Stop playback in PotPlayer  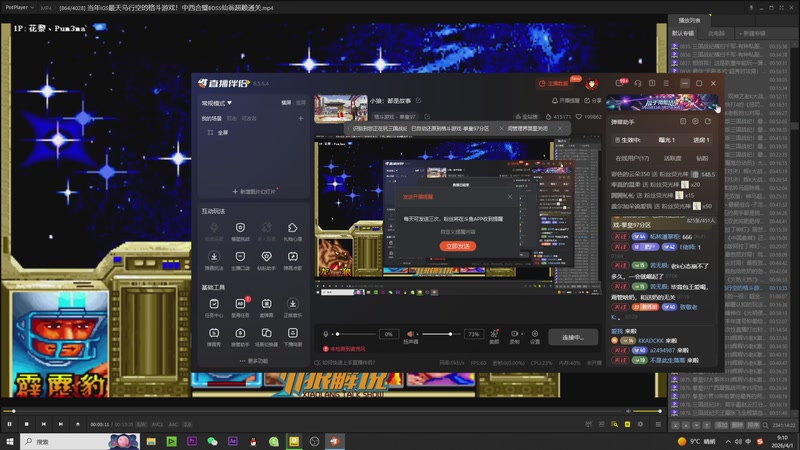pyautogui.click(x=27, y=424)
